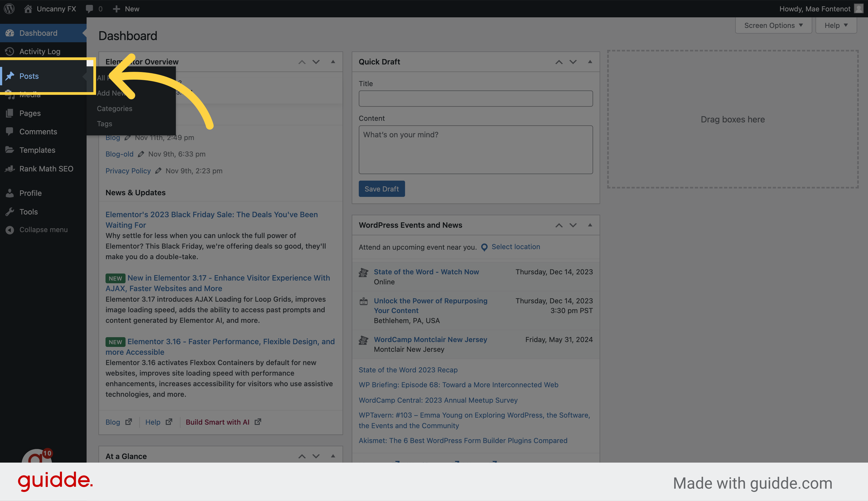Open State of the Word - Watch Now

coord(426,272)
